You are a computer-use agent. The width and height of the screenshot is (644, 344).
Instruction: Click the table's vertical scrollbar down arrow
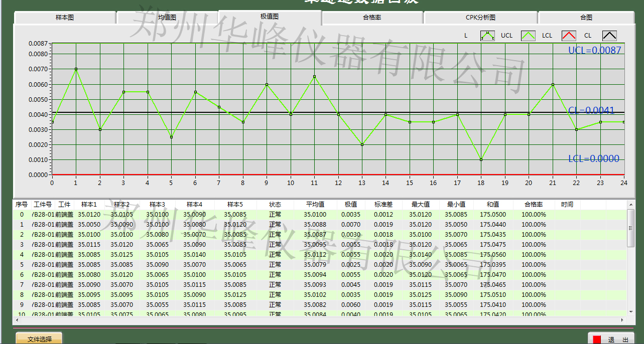point(631,312)
